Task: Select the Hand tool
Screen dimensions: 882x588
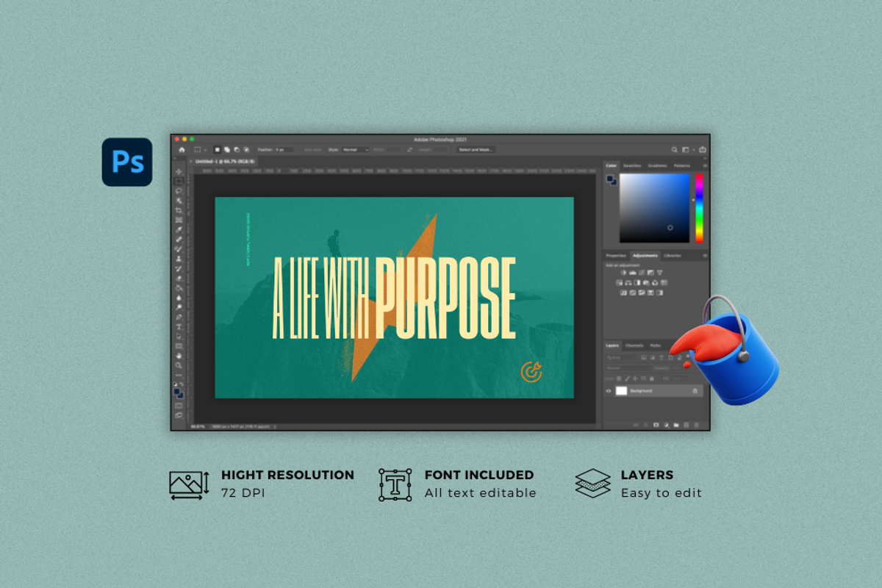Action: [179, 356]
